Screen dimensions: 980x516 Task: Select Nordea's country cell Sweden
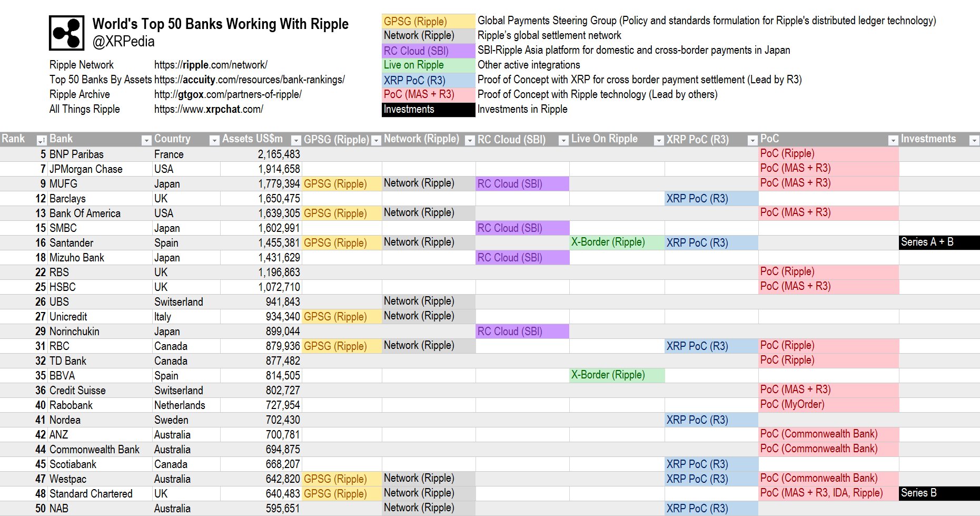[x=186, y=420]
